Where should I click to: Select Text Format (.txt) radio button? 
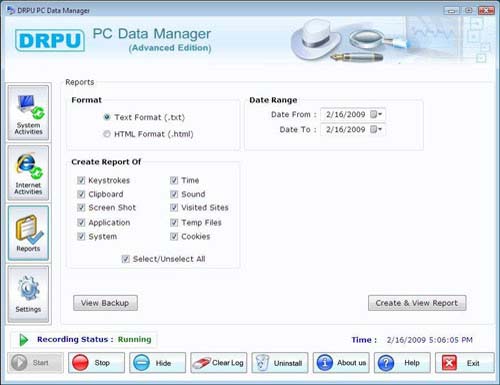click(x=107, y=117)
